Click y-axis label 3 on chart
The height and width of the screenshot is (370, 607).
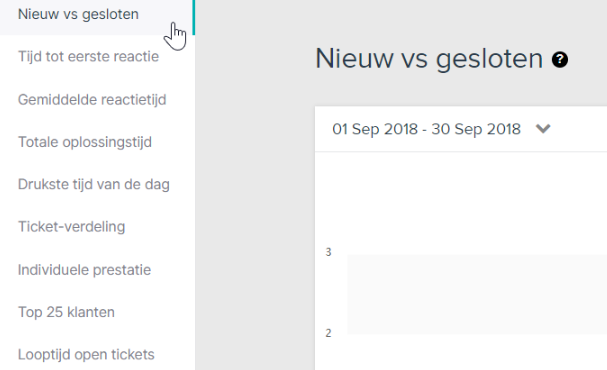[328, 252]
